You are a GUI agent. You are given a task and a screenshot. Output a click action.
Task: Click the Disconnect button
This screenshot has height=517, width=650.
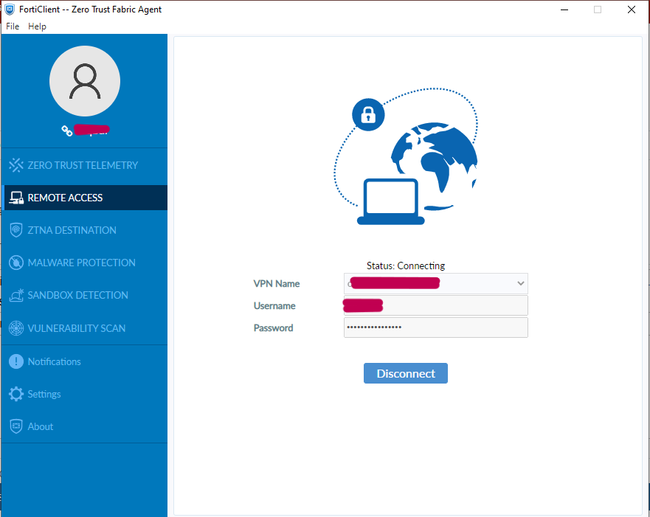[x=405, y=374]
